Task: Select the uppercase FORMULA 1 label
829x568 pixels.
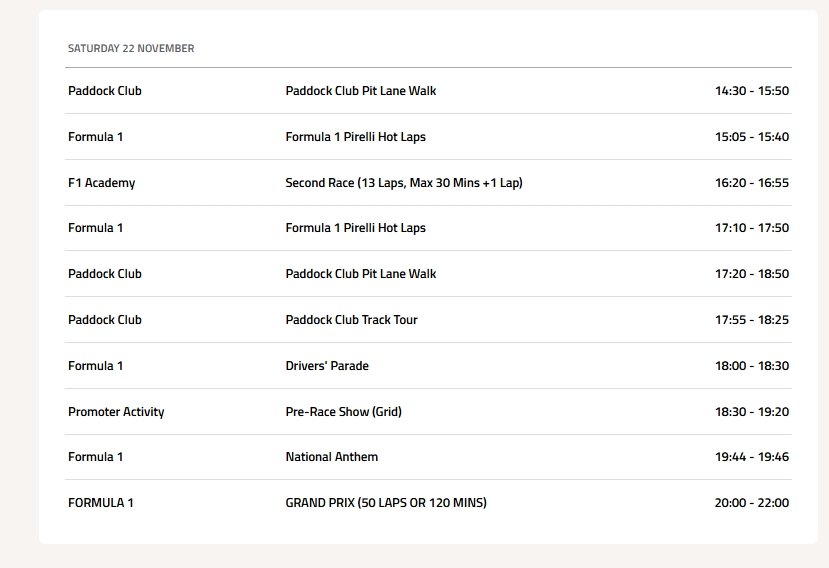Action: click(x=100, y=503)
